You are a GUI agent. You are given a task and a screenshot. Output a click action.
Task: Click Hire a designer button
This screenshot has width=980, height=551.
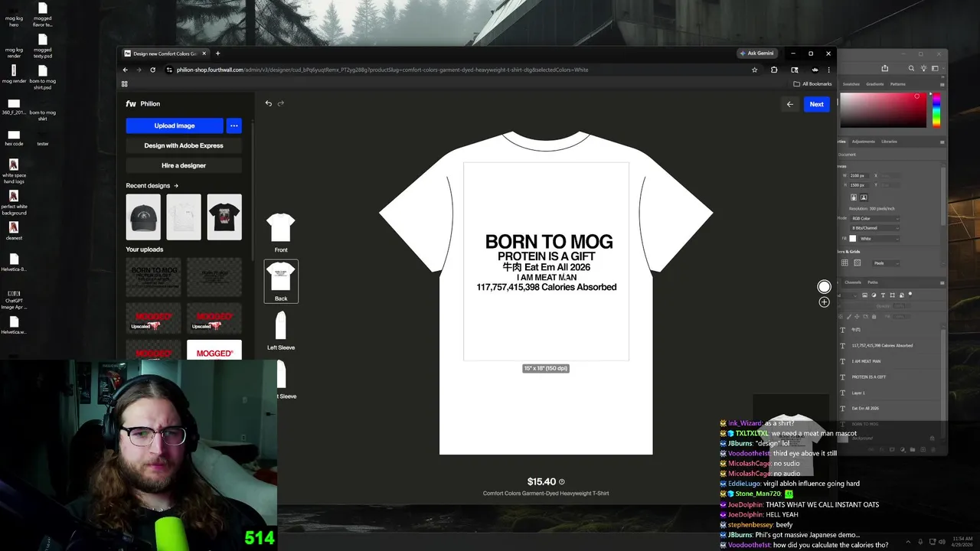coord(184,165)
